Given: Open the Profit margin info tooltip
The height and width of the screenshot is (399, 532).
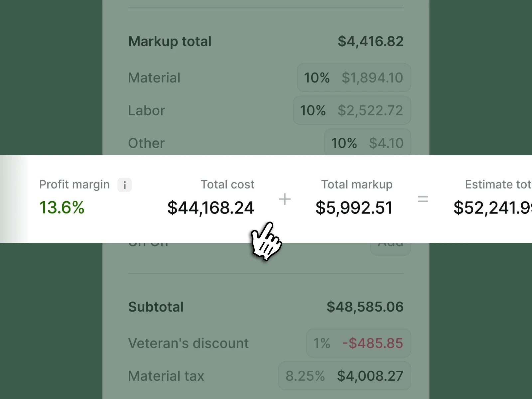Looking at the screenshot, I should coord(125,185).
